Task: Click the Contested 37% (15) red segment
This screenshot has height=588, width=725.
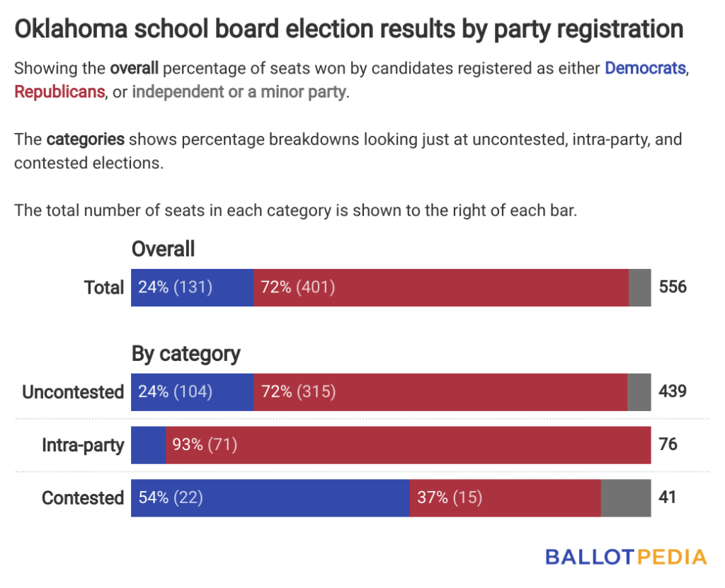Action: coord(506,498)
